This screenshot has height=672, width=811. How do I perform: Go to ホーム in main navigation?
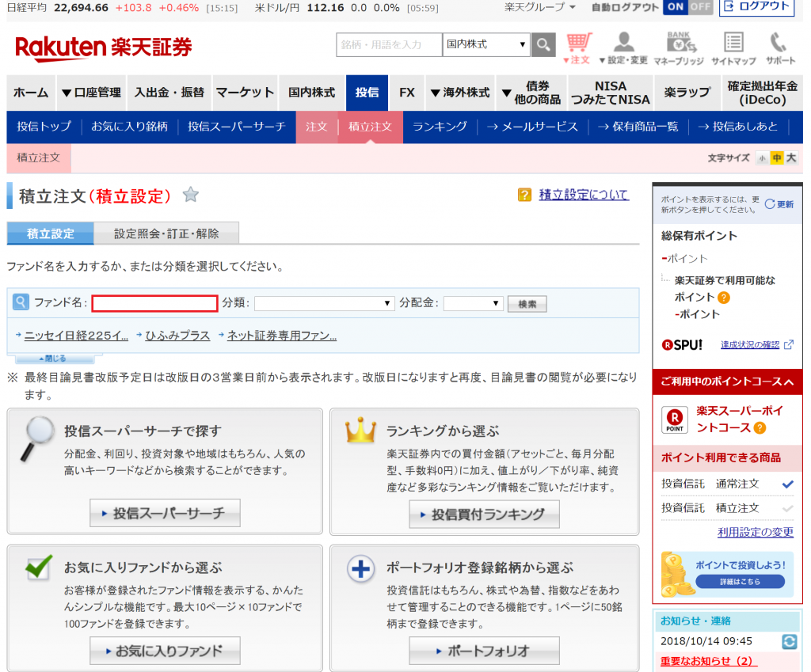pos(31,93)
